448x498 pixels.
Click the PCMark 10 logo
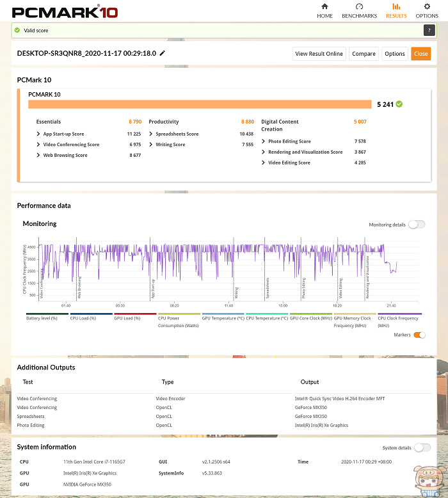56,12
